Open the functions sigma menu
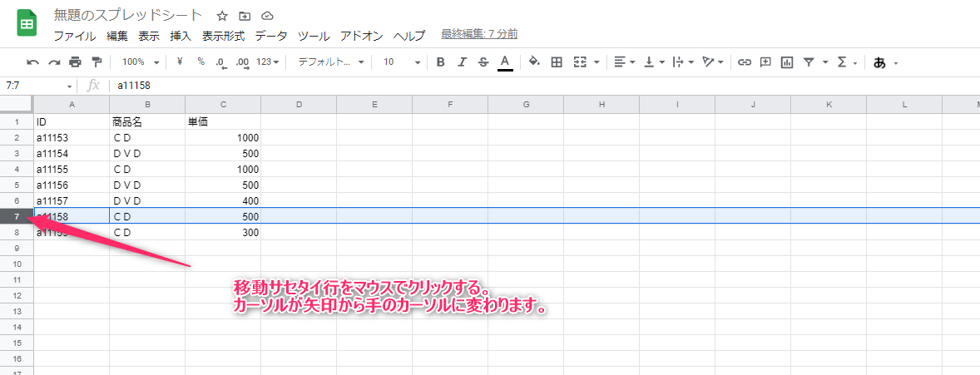 (x=846, y=62)
